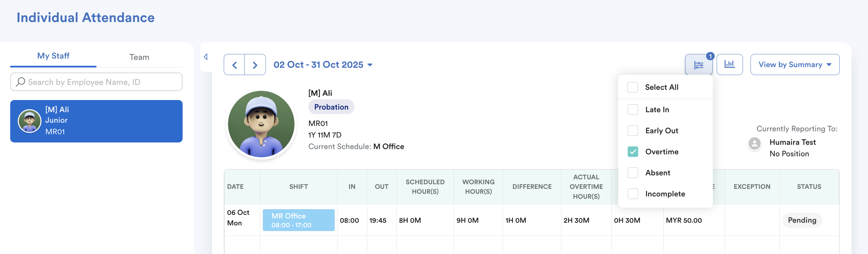Open the date range dropdown 02 Oct - 31 Oct 2025

click(x=323, y=65)
